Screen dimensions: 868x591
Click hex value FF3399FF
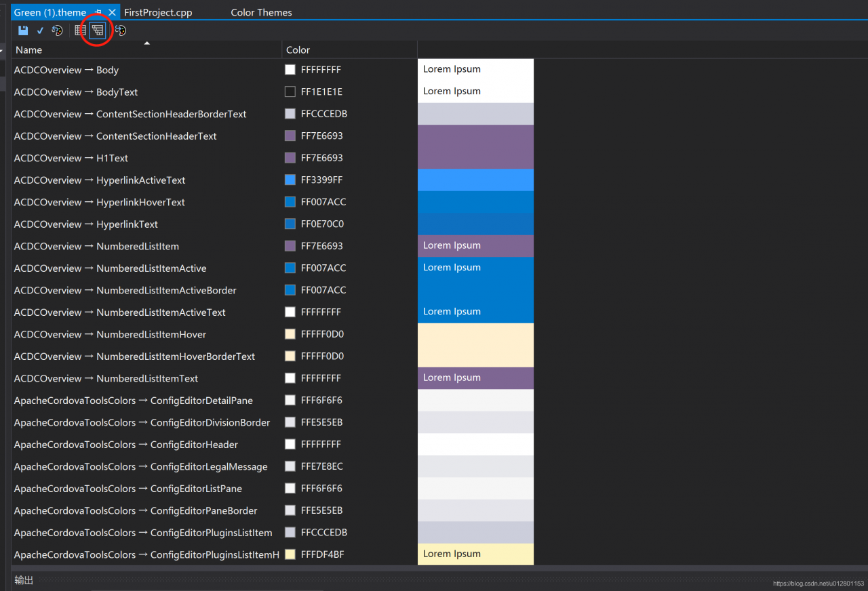point(322,180)
